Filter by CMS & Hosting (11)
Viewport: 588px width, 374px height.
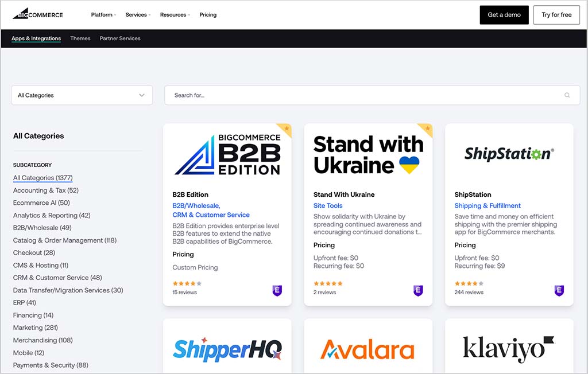(x=41, y=266)
